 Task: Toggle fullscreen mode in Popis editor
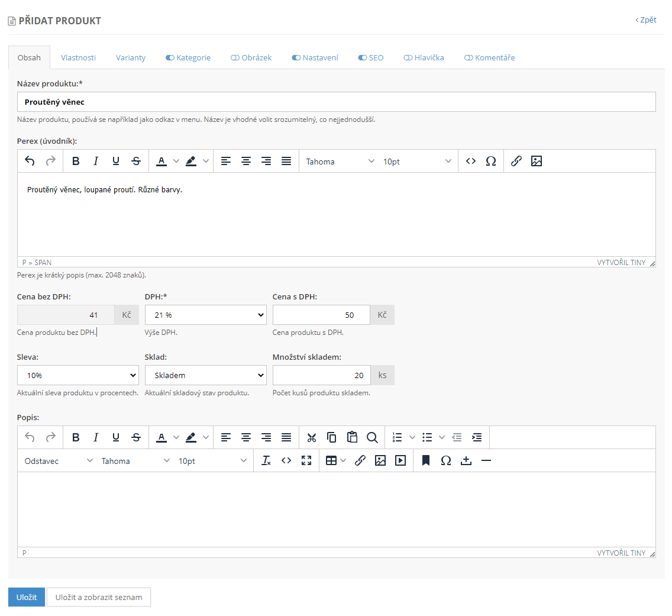tap(306, 460)
